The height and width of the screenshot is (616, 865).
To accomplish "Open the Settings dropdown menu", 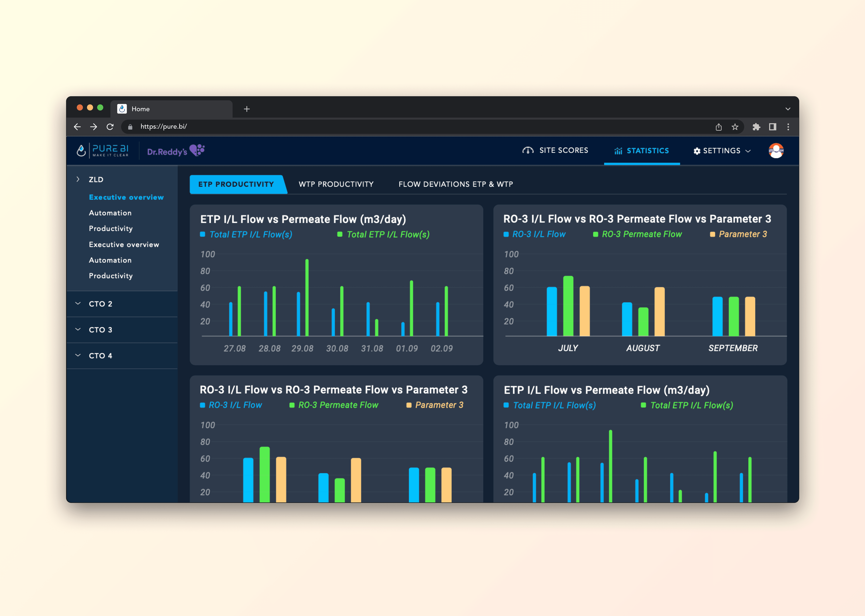I will tap(722, 151).
